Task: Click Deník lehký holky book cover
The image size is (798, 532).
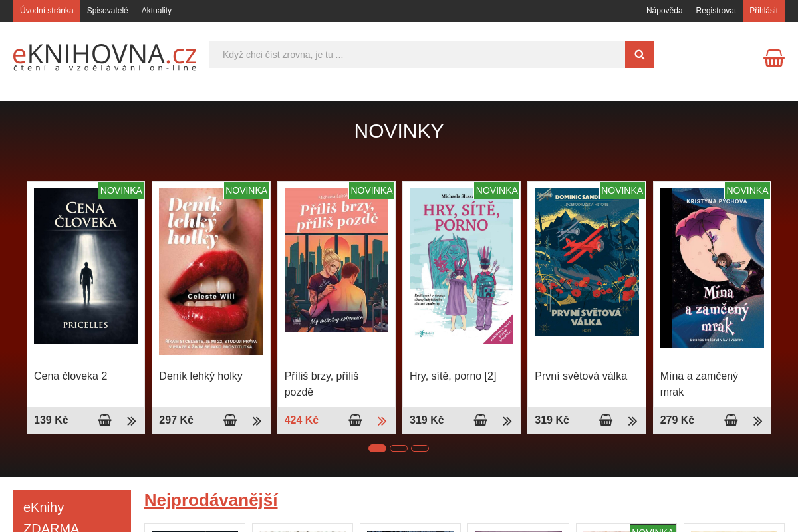Action: click(x=211, y=271)
